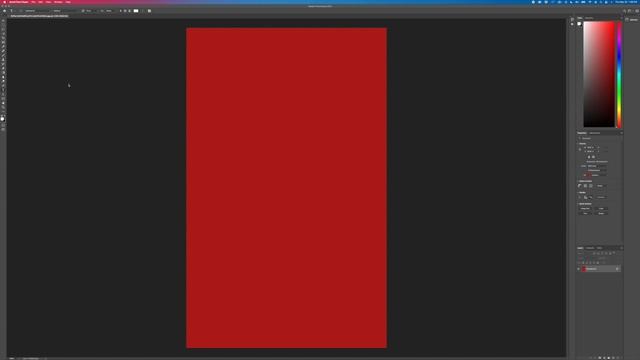This screenshot has width=640, height=360.
Task: Select the Gradient tool
Action: click(x=3, y=73)
